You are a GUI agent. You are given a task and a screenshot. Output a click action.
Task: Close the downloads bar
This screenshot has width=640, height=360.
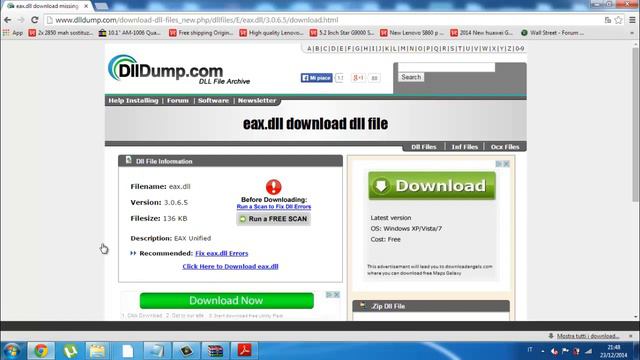[x=631, y=336]
